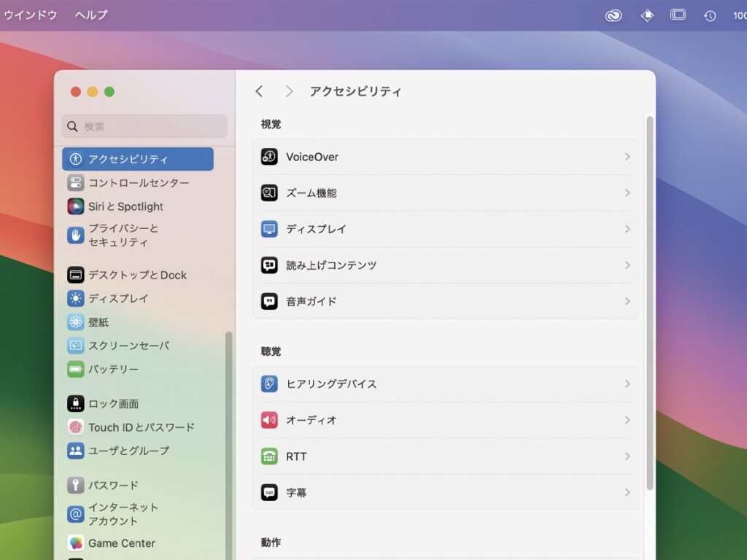Select Game Center in the sidebar
This screenshot has height=560, width=747.
pyautogui.click(x=138, y=542)
